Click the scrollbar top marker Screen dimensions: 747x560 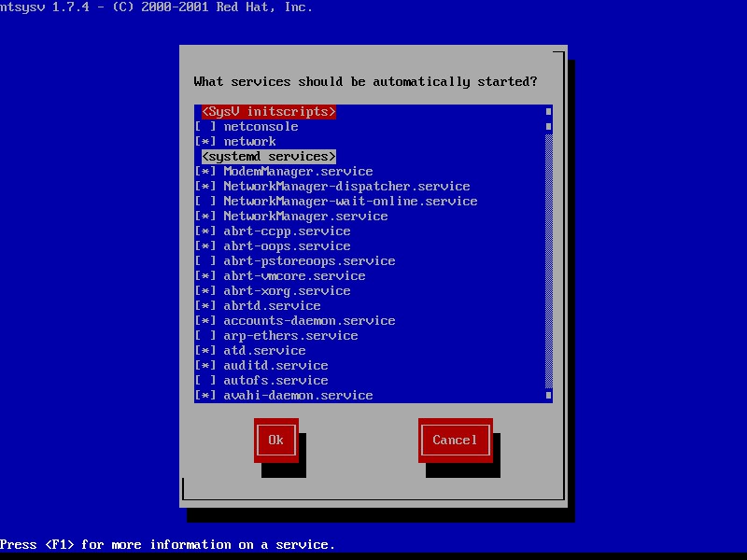coord(549,111)
